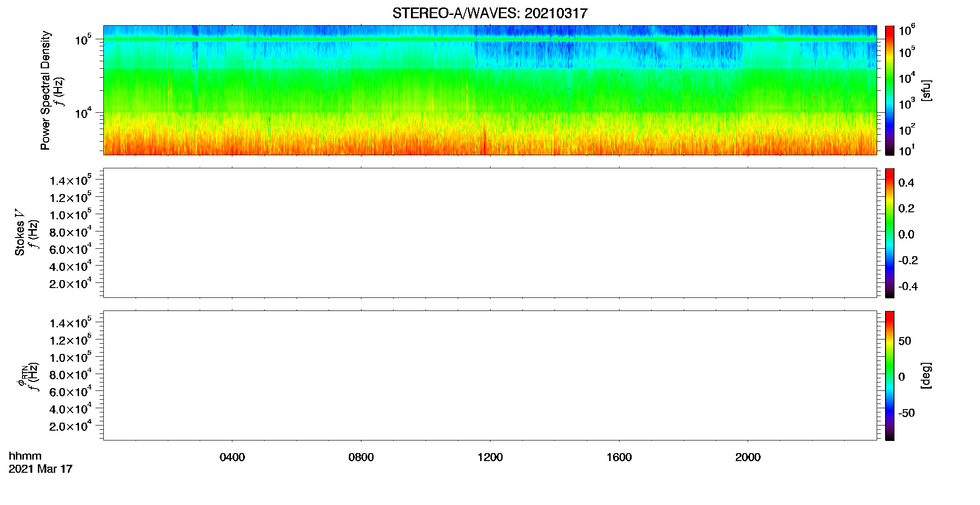The image size is (980, 505).
Task: Select the 1600 time axis label
Action: (x=619, y=457)
